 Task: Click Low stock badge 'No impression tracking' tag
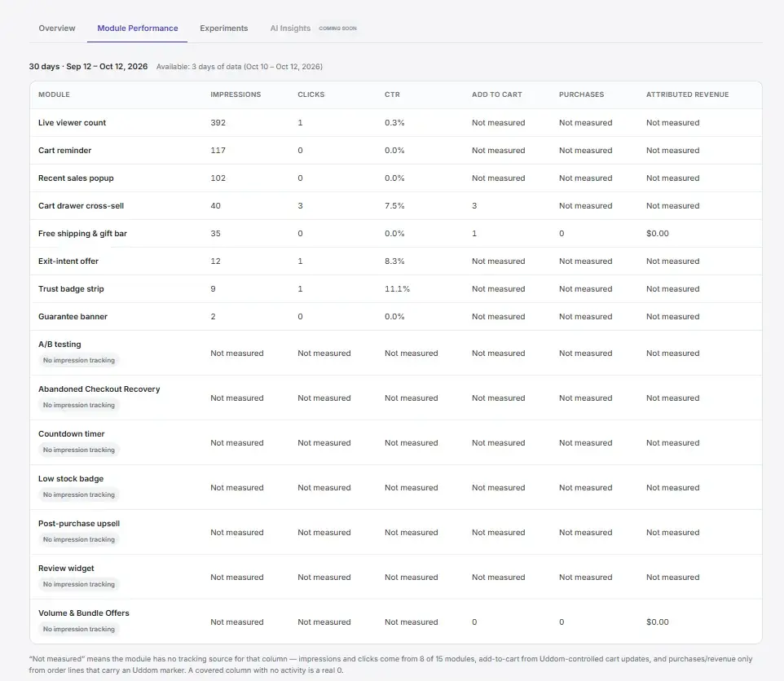(x=78, y=494)
